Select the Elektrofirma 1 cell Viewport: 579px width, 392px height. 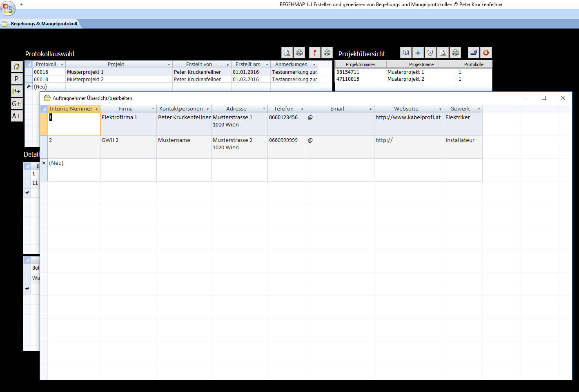coord(129,124)
